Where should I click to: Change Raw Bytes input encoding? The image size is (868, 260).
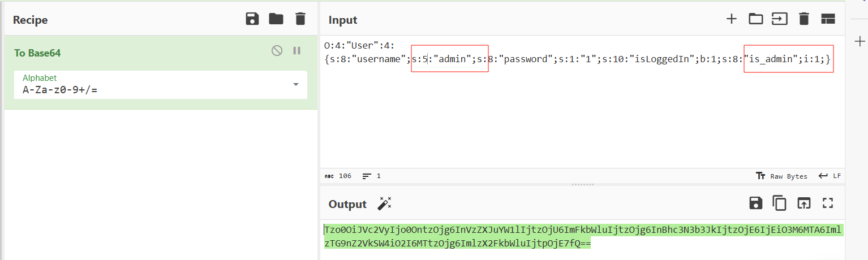[782, 176]
